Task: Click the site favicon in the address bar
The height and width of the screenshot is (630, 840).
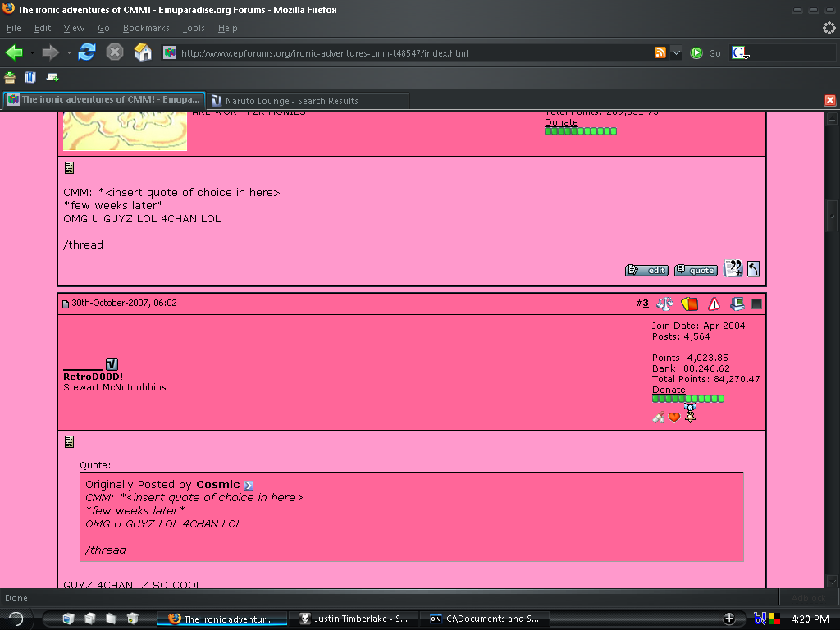Action: [x=170, y=52]
